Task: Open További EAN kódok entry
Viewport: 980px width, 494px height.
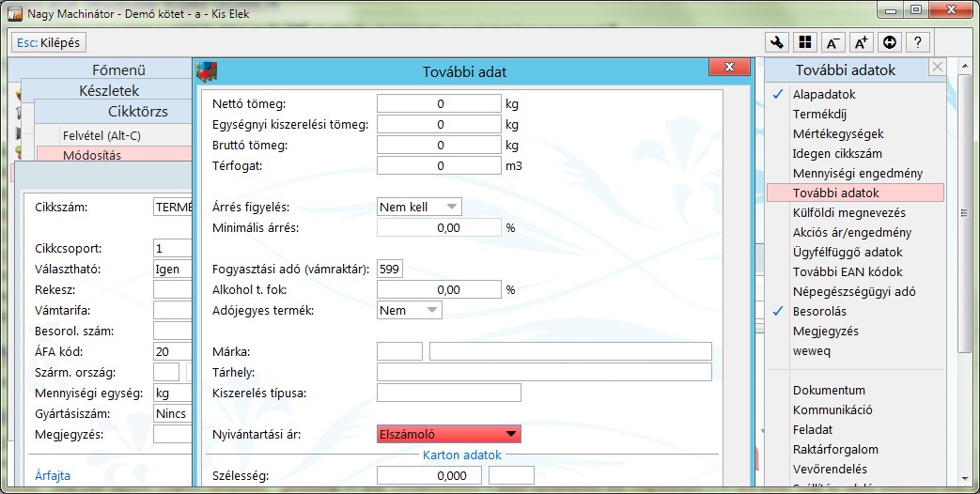Action: click(848, 271)
